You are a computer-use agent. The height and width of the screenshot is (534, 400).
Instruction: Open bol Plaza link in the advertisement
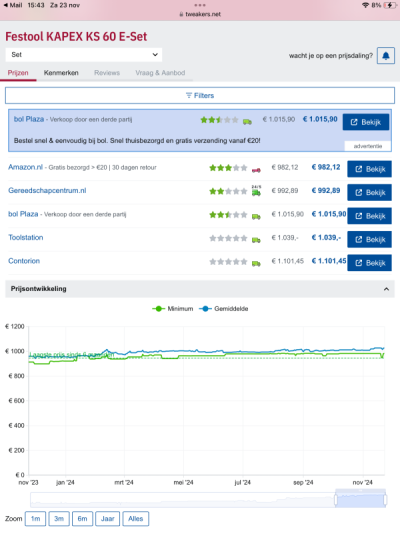tap(29, 119)
